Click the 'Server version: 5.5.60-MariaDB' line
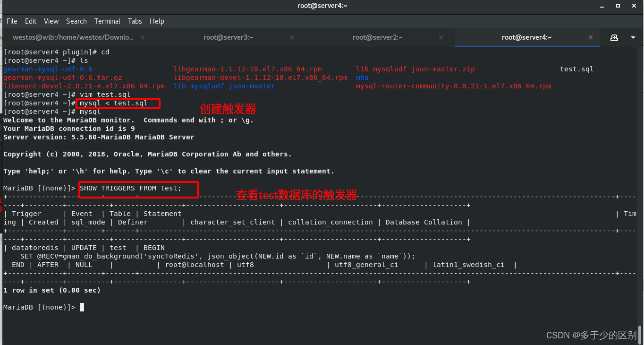This screenshot has width=644, height=345. [x=99, y=137]
